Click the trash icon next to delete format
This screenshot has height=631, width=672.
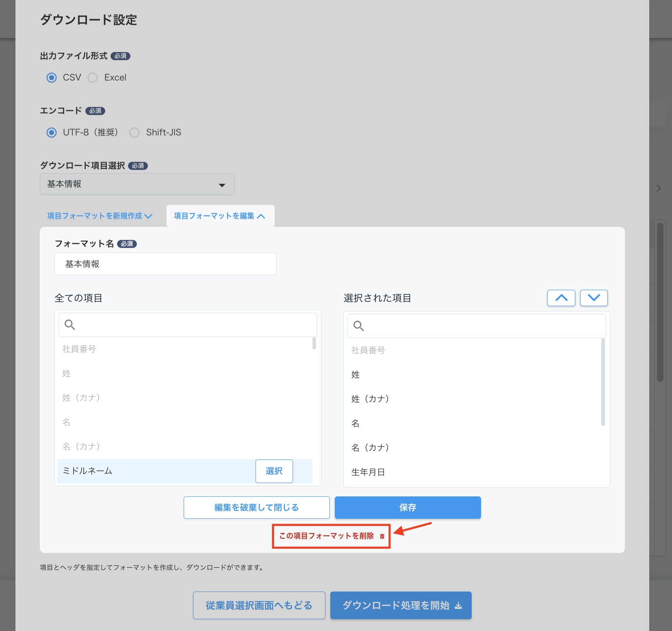point(382,536)
